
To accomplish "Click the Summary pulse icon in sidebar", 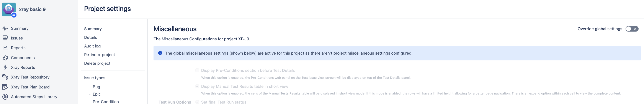I will (5, 28).
